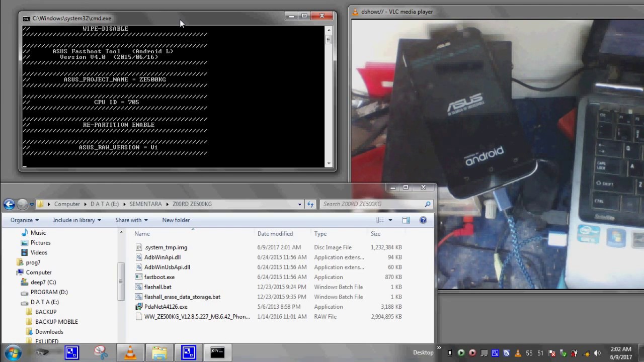Viewport: 644px width, 362px height.
Task: Sort files by the Size column
Action: (x=376, y=234)
